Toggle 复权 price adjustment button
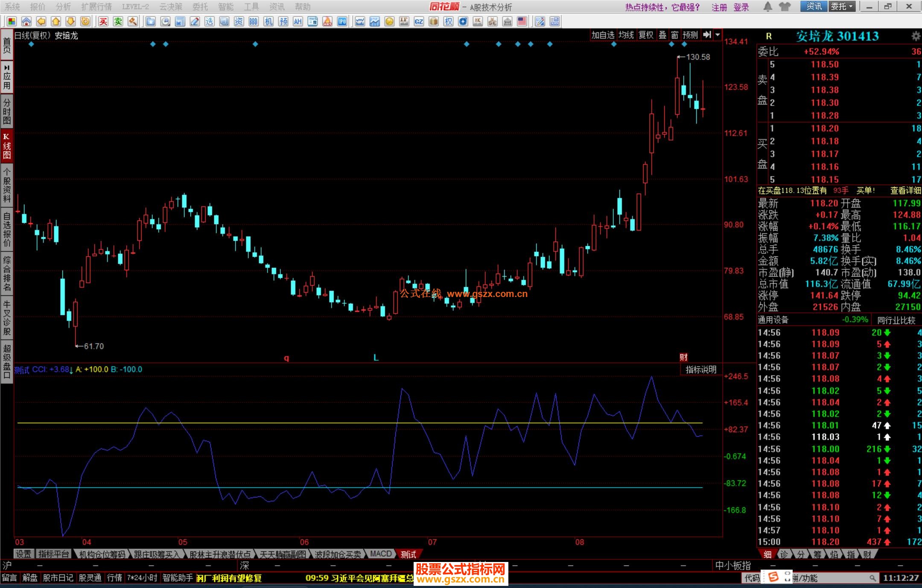The image size is (922, 588). [646, 35]
